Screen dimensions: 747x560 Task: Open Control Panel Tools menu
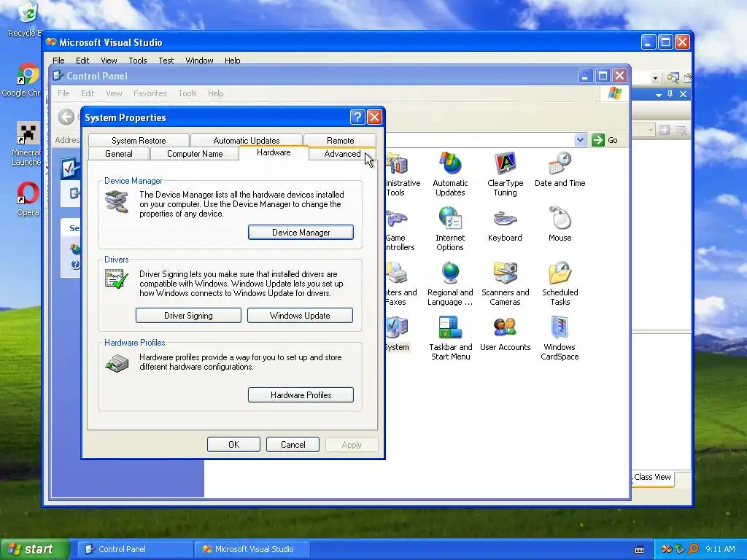point(187,93)
